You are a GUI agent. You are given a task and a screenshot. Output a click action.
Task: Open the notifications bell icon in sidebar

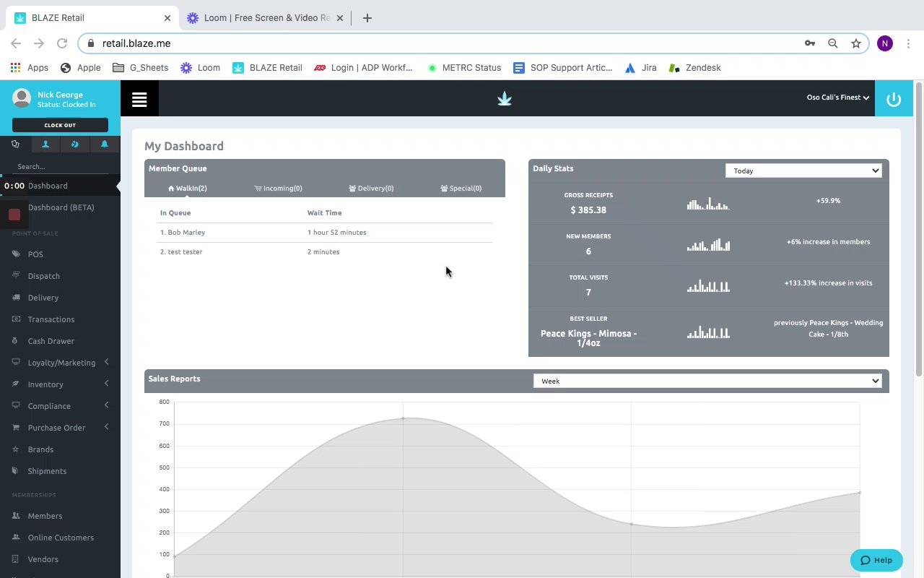(x=105, y=144)
